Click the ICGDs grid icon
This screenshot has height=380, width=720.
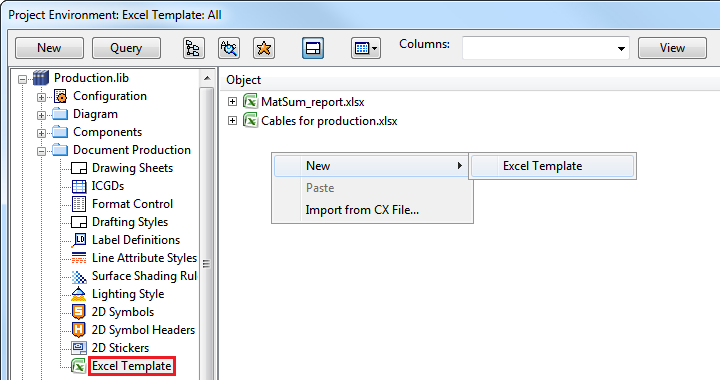tap(79, 186)
